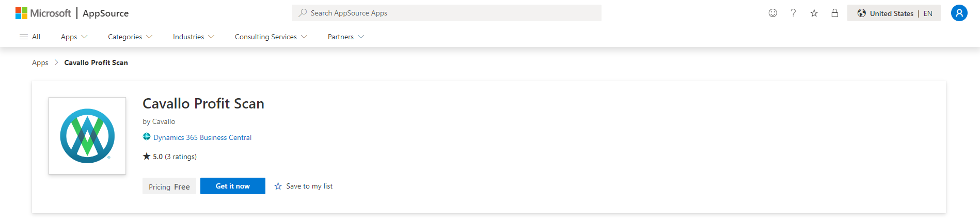Click the help question mark icon

(x=793, y=13)
